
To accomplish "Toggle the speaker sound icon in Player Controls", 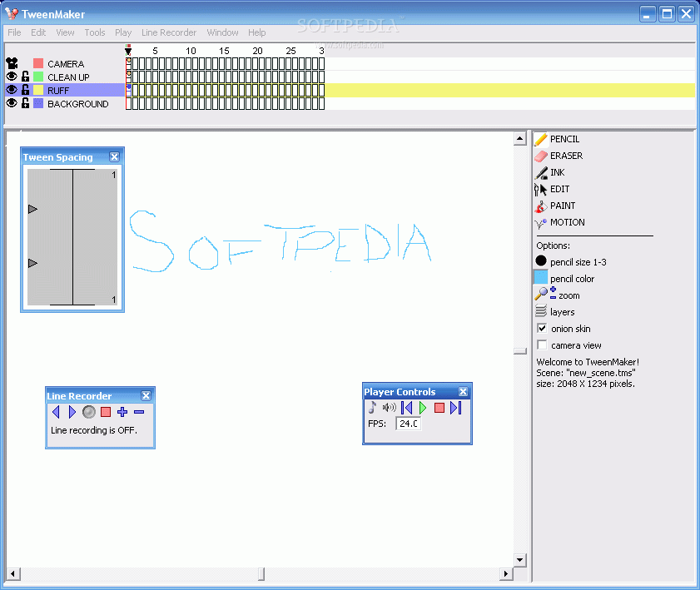I will [390, 407].
